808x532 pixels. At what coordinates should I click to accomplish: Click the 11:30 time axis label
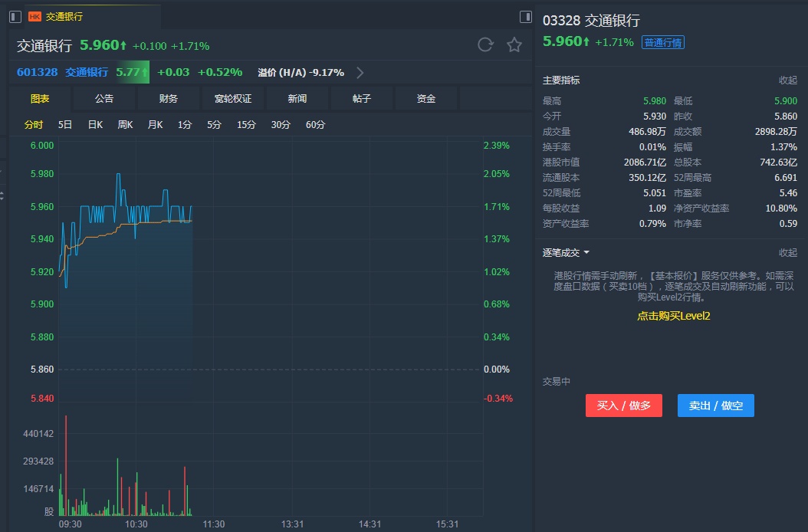pos(213,524)
